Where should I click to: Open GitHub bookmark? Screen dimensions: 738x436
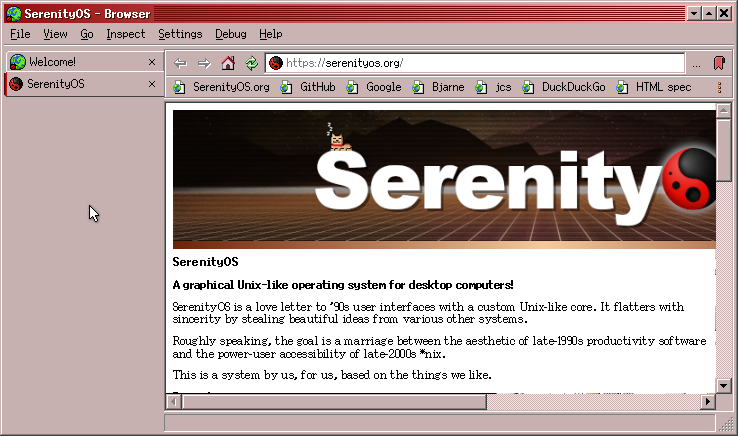pyautogui.click(x=308, y=87)
